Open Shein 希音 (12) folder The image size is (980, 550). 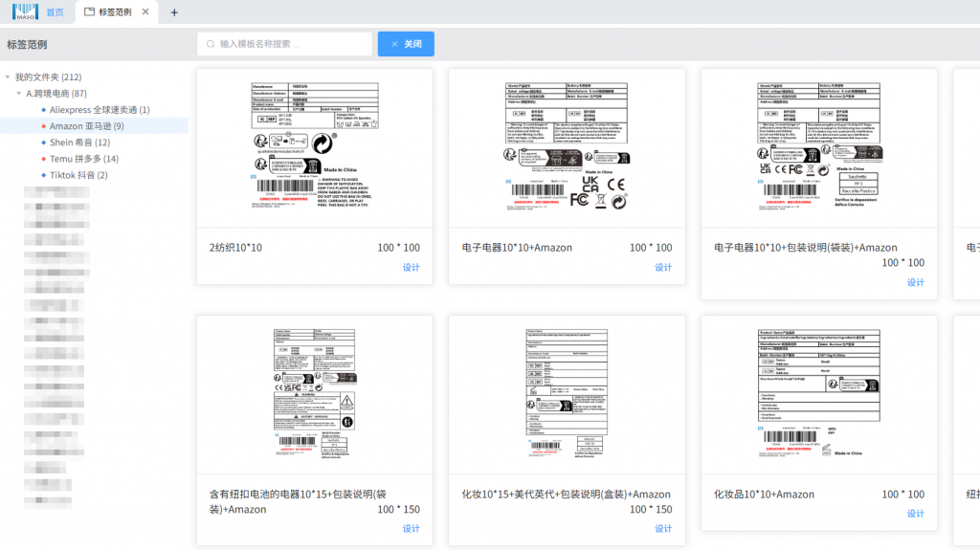[79, 143]
